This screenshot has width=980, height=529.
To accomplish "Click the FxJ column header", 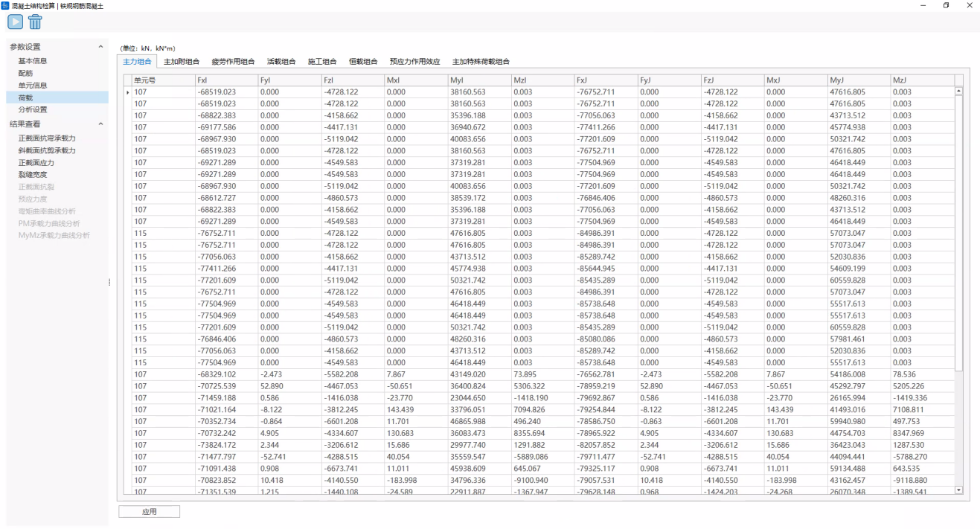I will (x=606, y=80).
